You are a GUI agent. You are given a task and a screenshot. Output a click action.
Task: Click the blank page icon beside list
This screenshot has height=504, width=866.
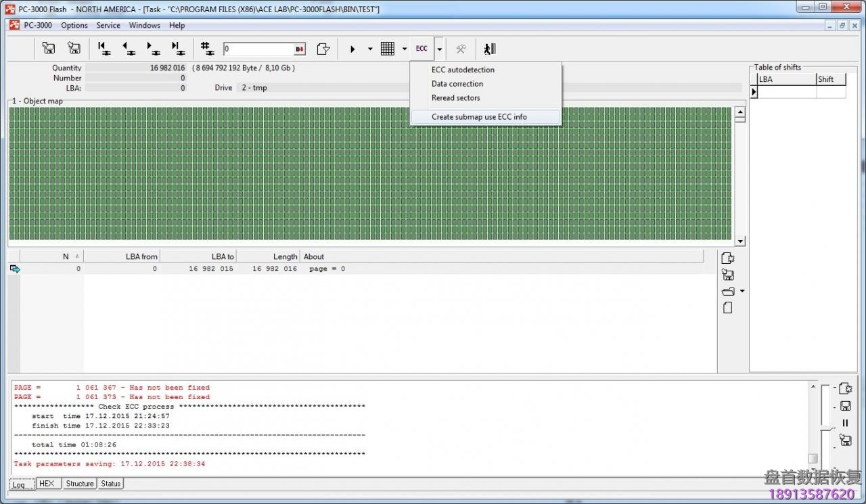pyautogui.click(x=728, y=308)
